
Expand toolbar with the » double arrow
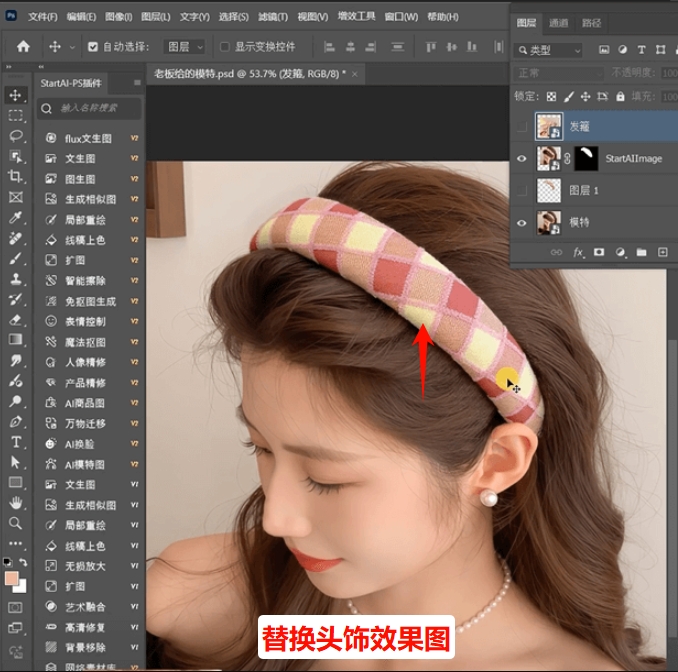click(9, 67)
